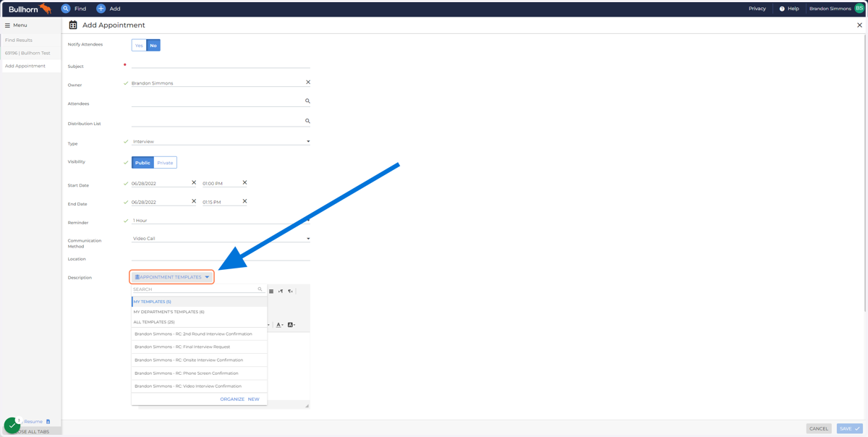Open the font color picker
Image resolution: width=868 pixels, height=437 pixels.
click(x=279, y=325)
